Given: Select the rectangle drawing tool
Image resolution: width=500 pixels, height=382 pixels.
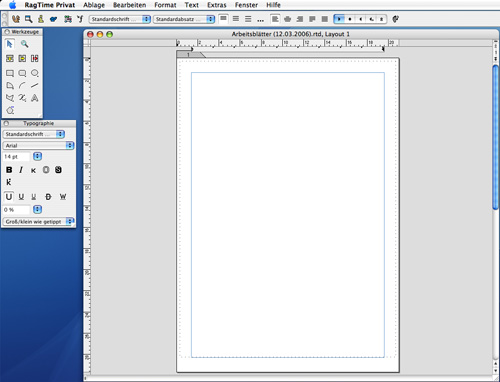Looking at the screenshot, I should 10,73.
